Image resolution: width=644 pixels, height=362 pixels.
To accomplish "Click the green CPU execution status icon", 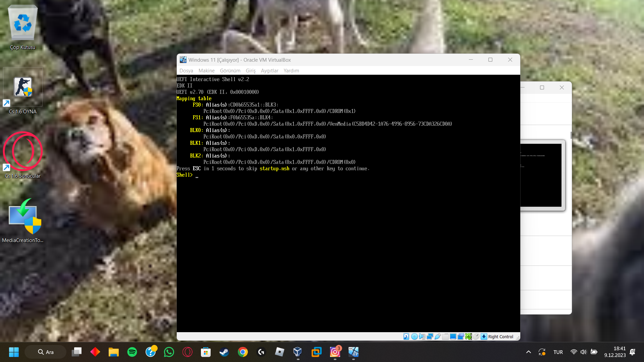I will click(x=469, y=337).
